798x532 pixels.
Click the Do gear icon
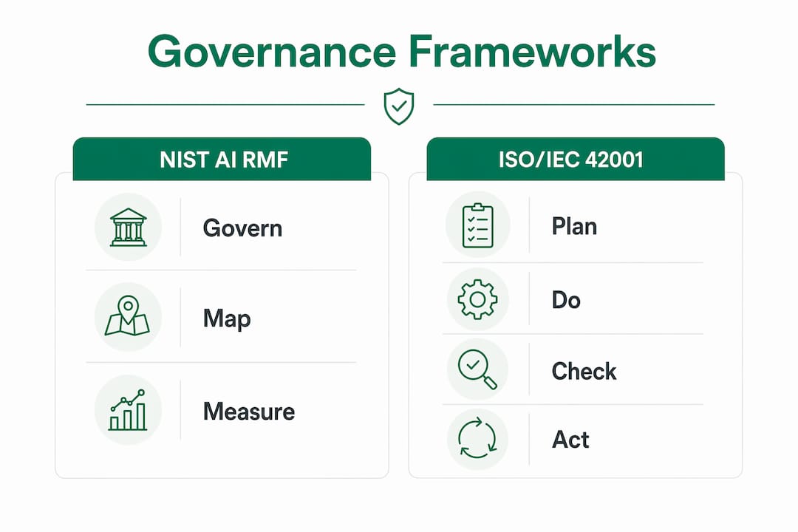tap(477, 299)
